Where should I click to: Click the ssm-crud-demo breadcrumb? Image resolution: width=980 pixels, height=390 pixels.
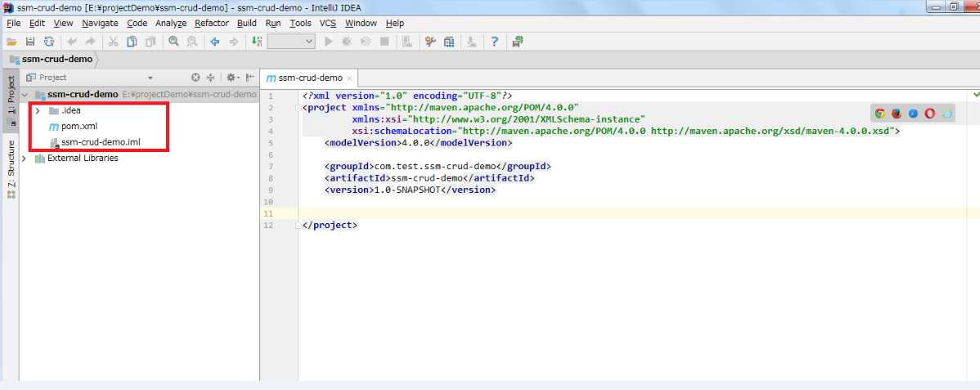[x=52, y=60]
